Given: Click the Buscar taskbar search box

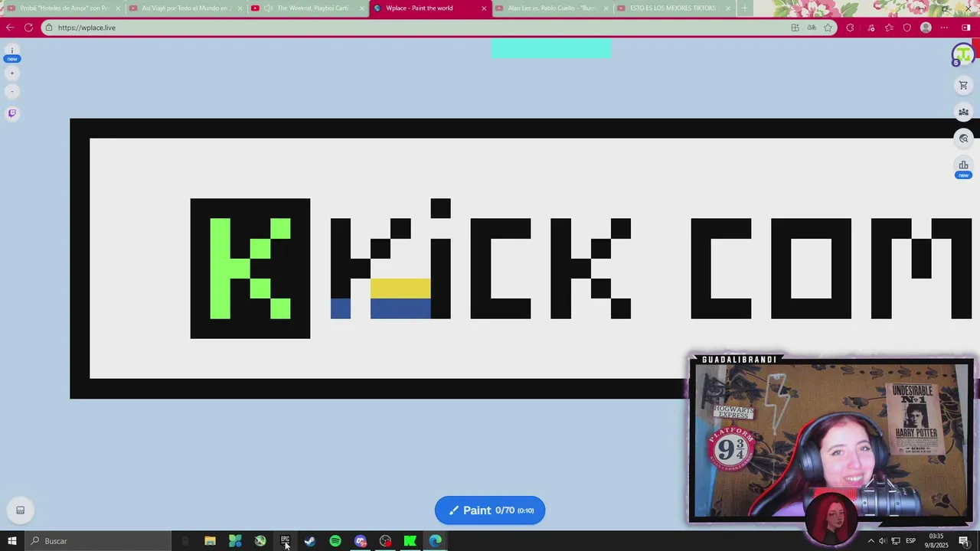Looking at the screenshot, I should pos(98,541).
